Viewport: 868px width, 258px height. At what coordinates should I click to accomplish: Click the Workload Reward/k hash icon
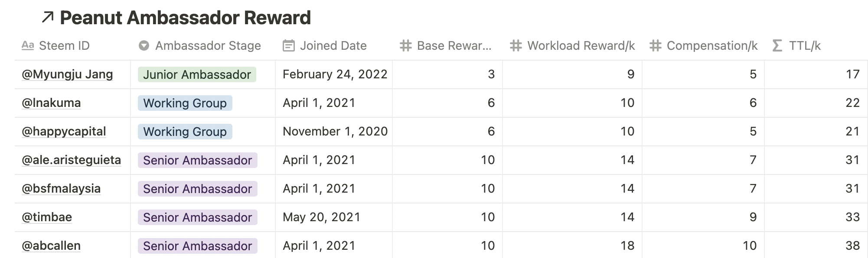(x=516, y=45)
